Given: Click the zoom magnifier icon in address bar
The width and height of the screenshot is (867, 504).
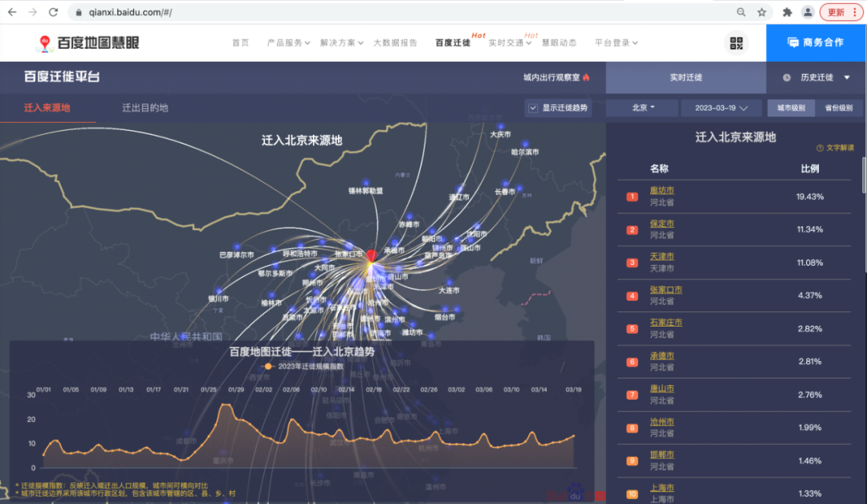Looking at the screenshot, I should tap(741, 12).
